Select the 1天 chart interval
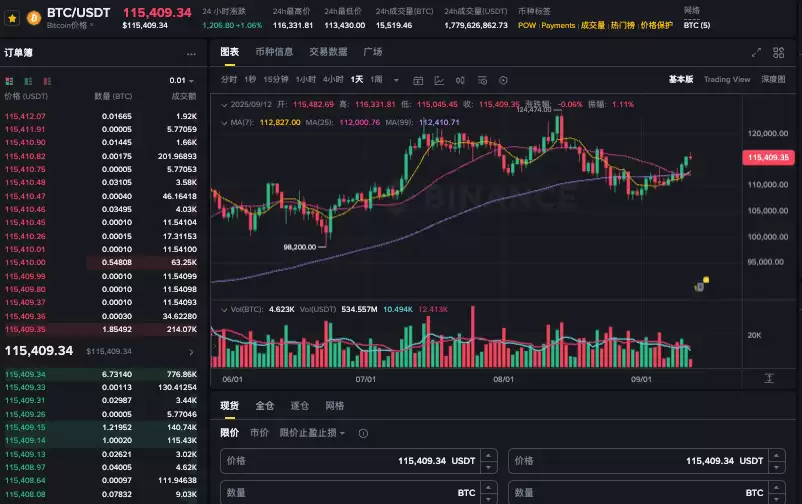The height and width of the screenshot is (504, 802). [357, 79]
